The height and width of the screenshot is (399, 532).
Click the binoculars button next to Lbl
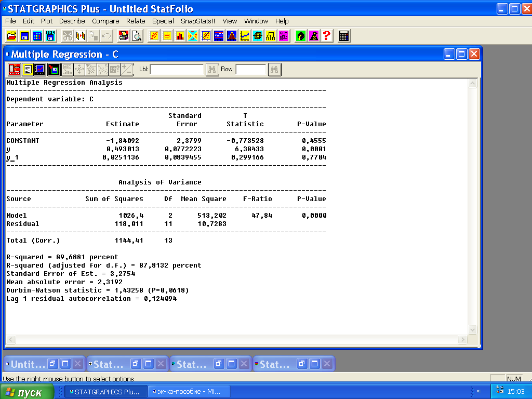tap(212, 69)
